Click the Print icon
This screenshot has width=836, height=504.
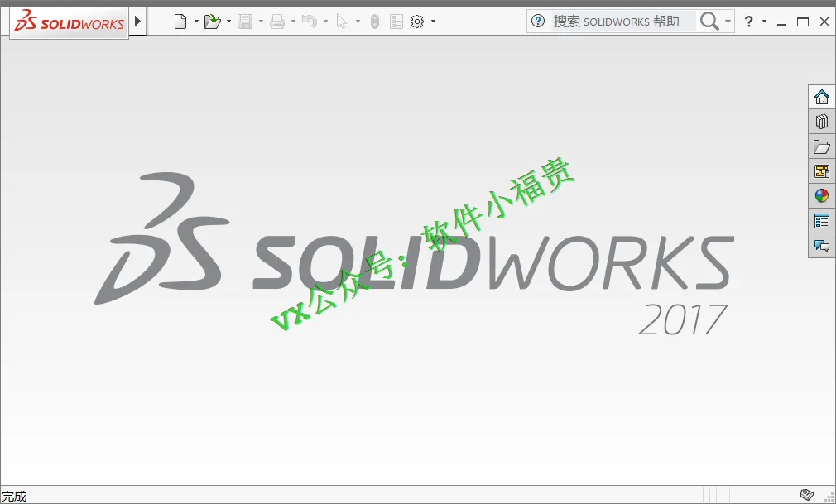tap(277, 22)
